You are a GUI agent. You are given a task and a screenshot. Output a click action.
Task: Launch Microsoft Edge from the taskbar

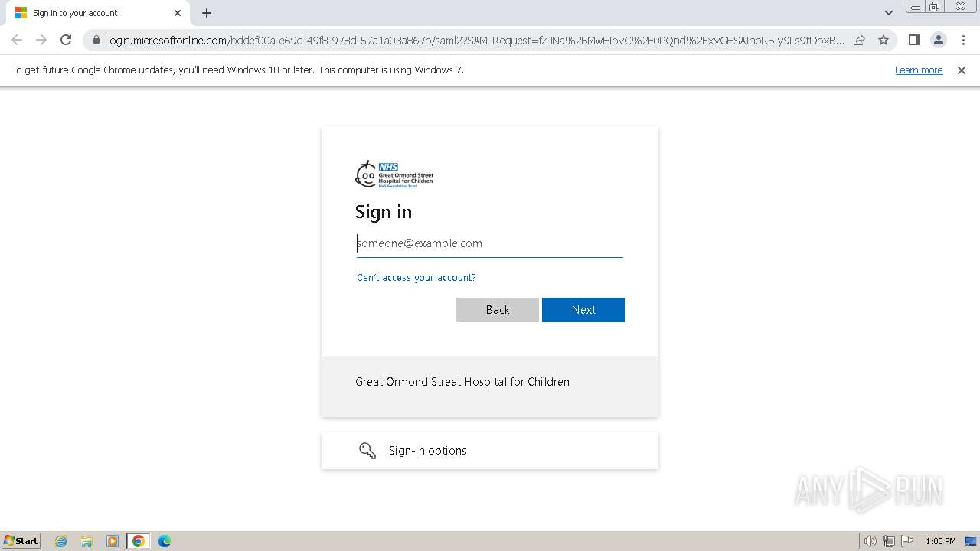point(165,541)
